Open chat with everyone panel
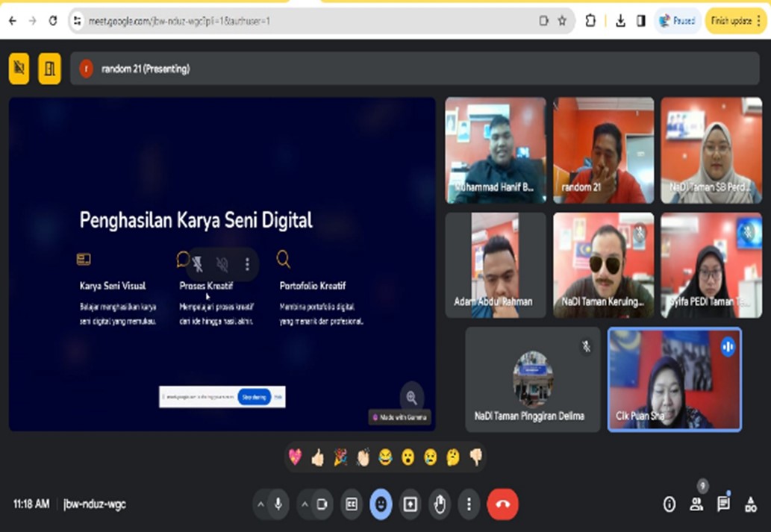This screenshot has width=771, height=532. pos(723,504)
